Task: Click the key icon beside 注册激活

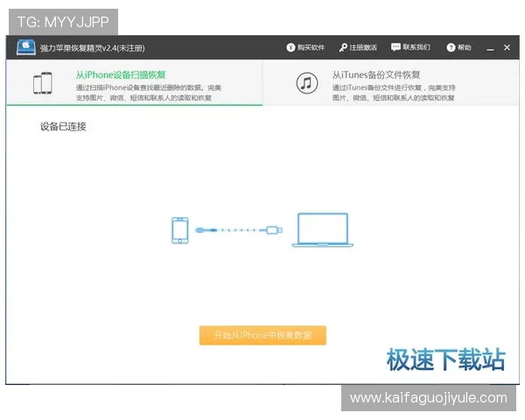Action: (x=343, y=47)
